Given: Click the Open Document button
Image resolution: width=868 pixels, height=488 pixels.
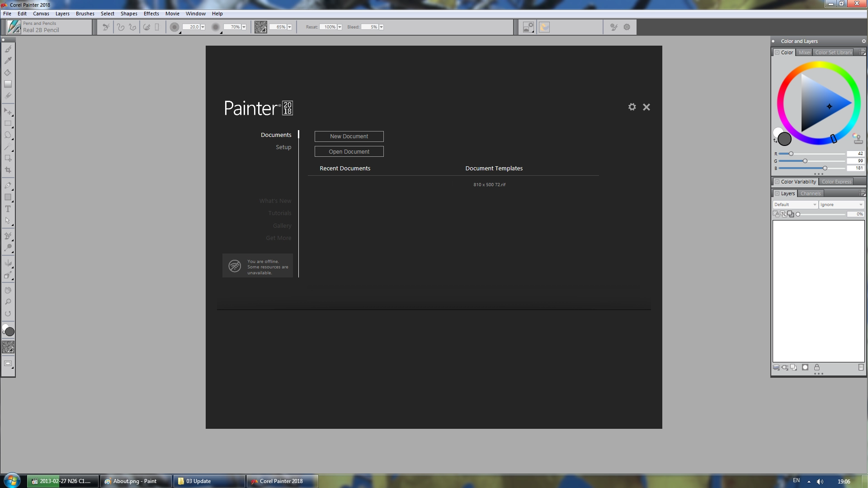Looking at the screenshot, I should pos(349,152).
